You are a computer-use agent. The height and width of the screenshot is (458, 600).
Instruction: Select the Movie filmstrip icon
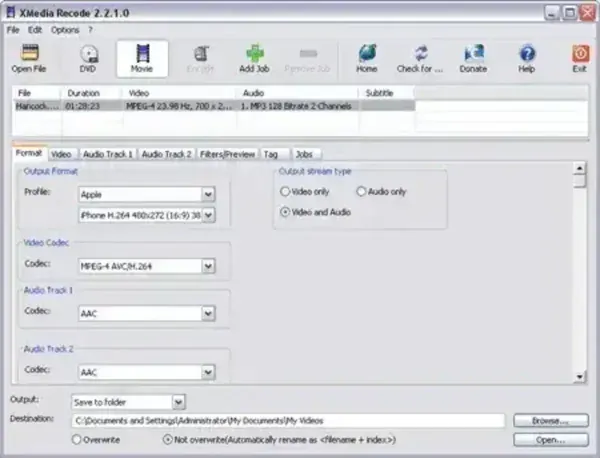[141, 54]
